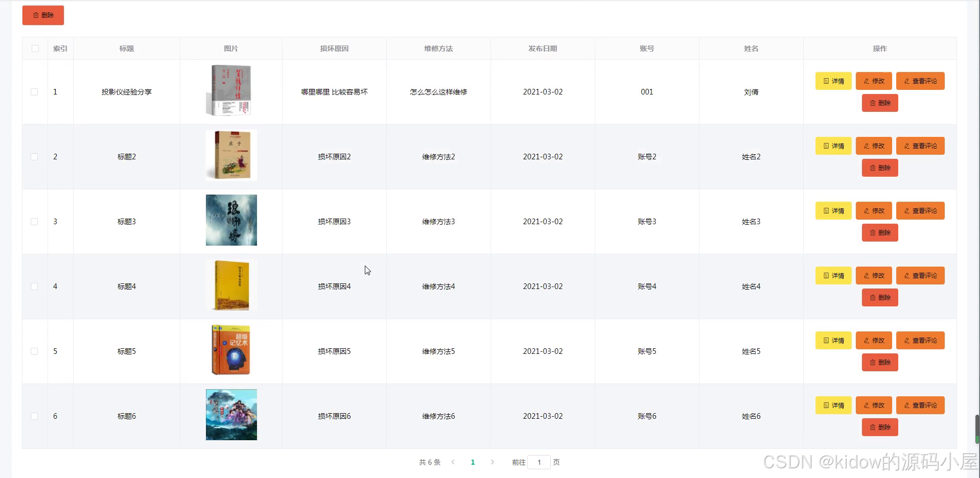Click the cell 账号3
Viewport: 980px width, 478px height.
click(x=647, y=222)
